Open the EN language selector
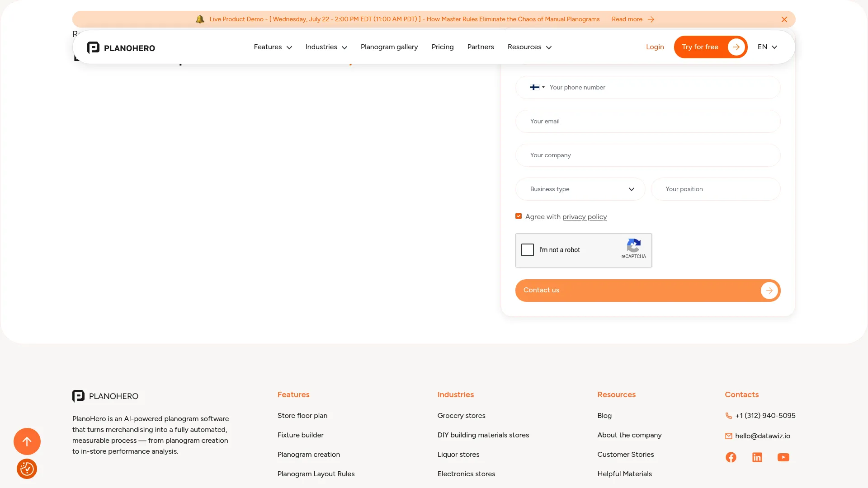The image size is (868, 488). point(767,47)
